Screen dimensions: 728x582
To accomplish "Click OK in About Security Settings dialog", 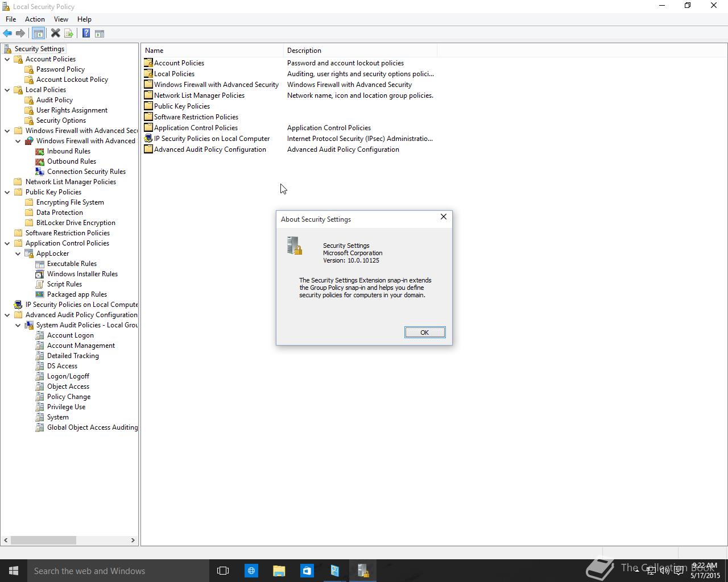I will (425, 332).
